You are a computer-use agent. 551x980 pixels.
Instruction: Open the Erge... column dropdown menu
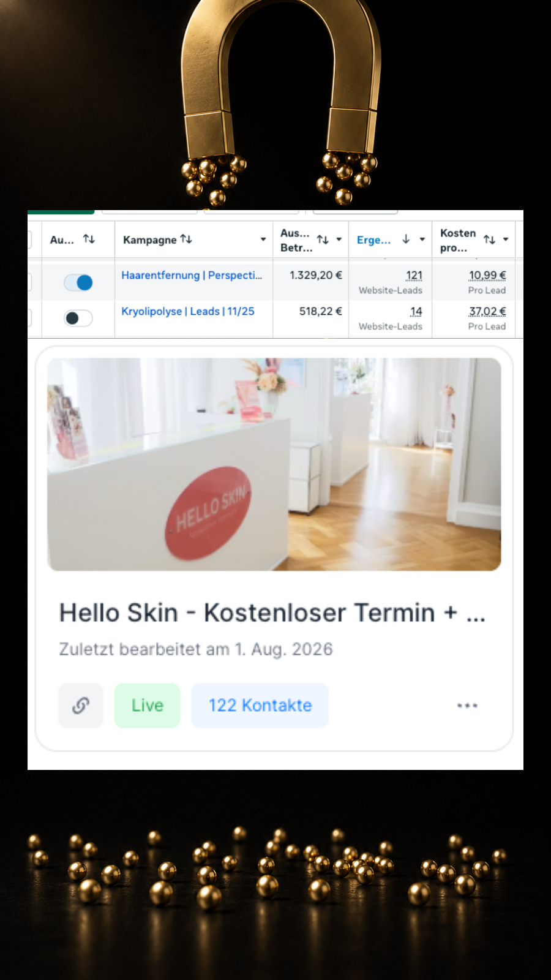(422, 239)
